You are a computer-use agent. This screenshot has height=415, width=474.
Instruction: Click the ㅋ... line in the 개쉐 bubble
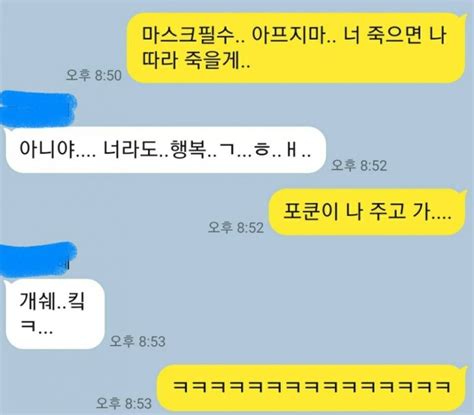click(36, 328)
